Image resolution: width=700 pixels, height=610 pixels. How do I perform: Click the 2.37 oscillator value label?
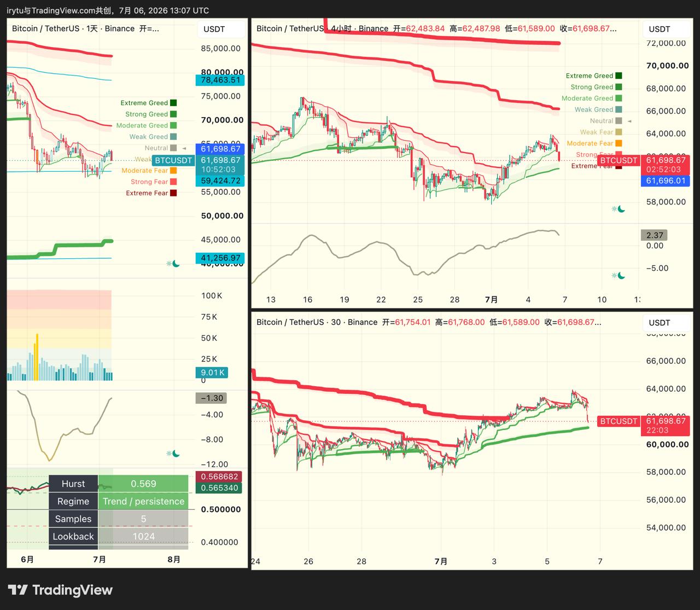654,235
